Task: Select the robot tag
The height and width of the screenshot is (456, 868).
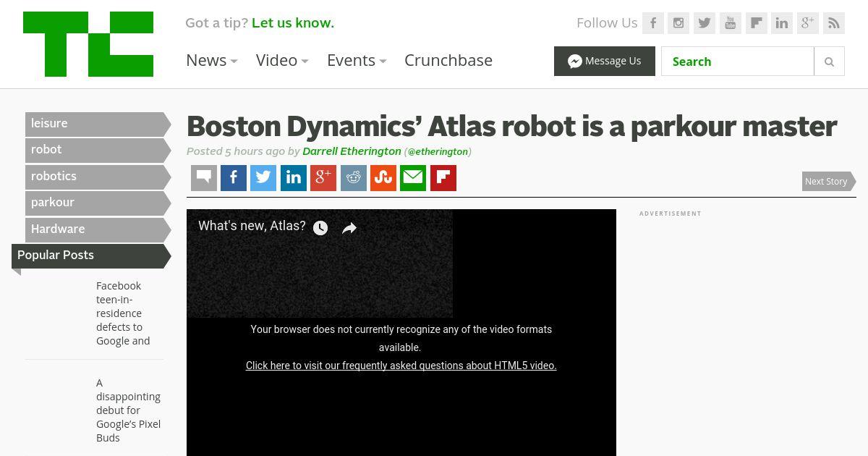Action: click(x=98, y=150)
